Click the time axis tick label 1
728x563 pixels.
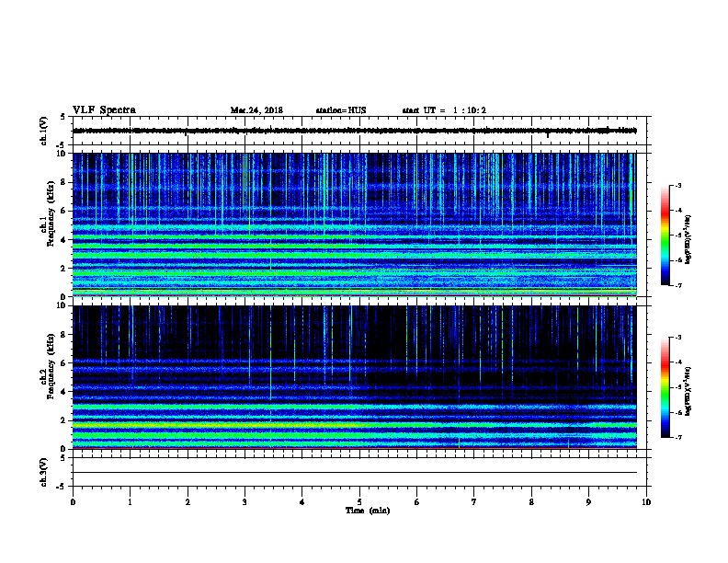point(130,502)
